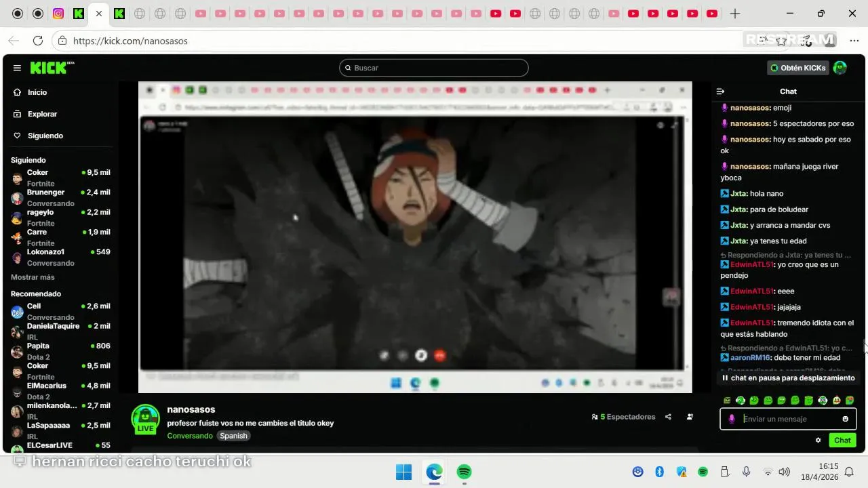868x488 pixels.
Task: Open Windows notifications bell
Action: pos(849,472)
